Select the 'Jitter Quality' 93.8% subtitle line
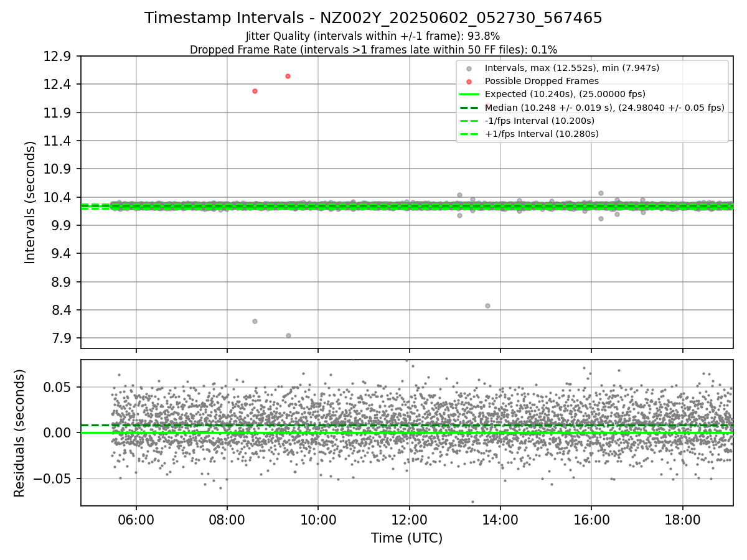The width and height of the screenshot is (747, 560). 373,37
